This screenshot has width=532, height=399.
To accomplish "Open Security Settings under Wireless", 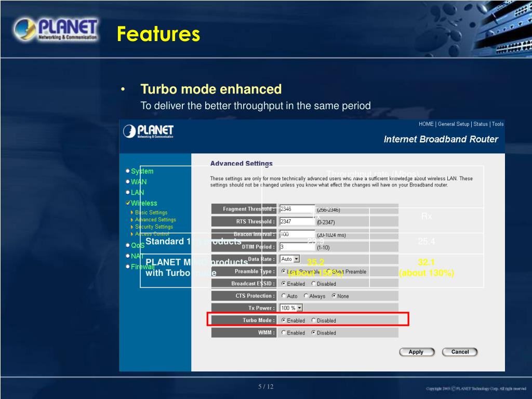I will pos(154,227).
